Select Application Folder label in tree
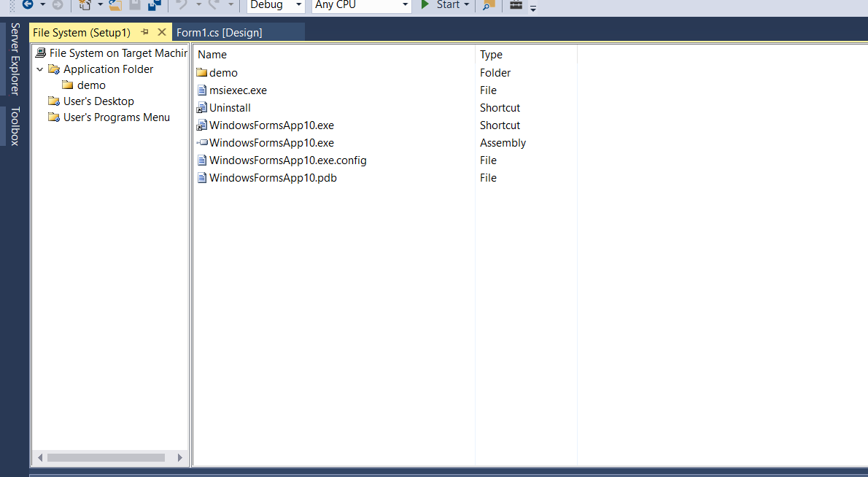Screen dimensions: 868x477 pos(108,69)
